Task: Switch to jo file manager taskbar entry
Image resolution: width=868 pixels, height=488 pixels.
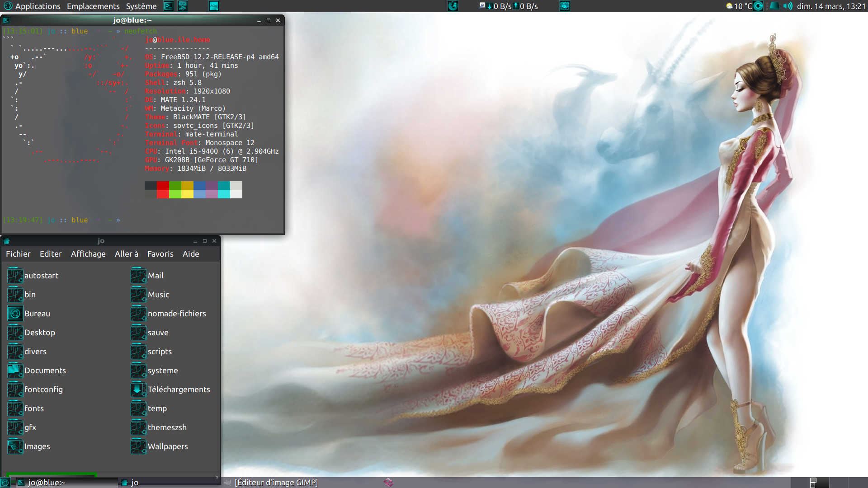Action: [170, 483]
